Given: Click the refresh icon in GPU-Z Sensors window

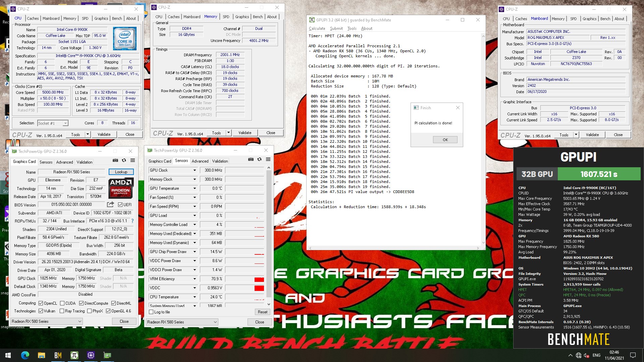Looking at the screenshot, I should [259, 160].
